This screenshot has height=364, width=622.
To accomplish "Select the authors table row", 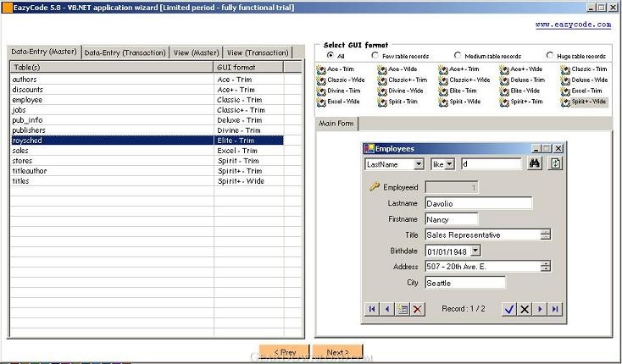I will [147, 80].
